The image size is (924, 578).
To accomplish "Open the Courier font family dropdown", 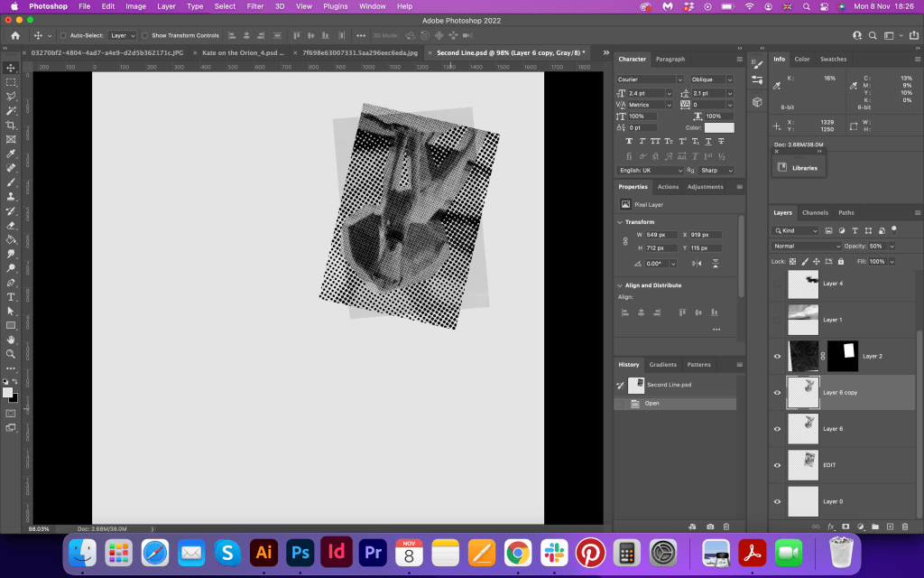I will tap(650, 79).
